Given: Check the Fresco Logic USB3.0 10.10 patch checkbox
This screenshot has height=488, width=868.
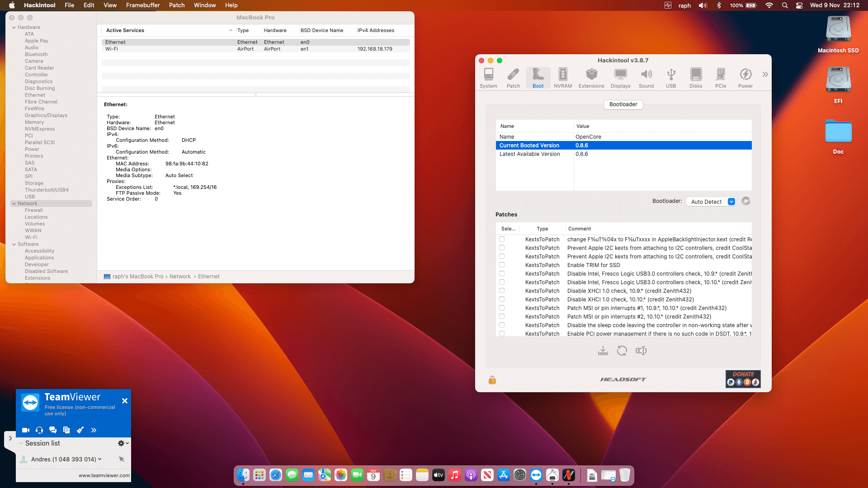Looking at the screenshot, I should coord(502,282).
